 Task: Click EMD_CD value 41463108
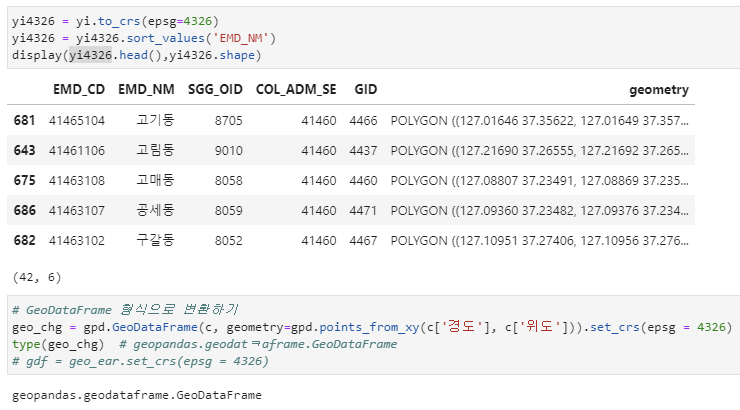tap(77, 181)
